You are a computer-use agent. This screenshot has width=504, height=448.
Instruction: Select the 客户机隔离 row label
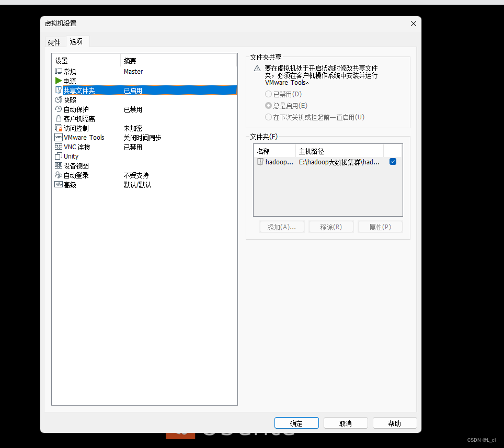coord(79,119)
